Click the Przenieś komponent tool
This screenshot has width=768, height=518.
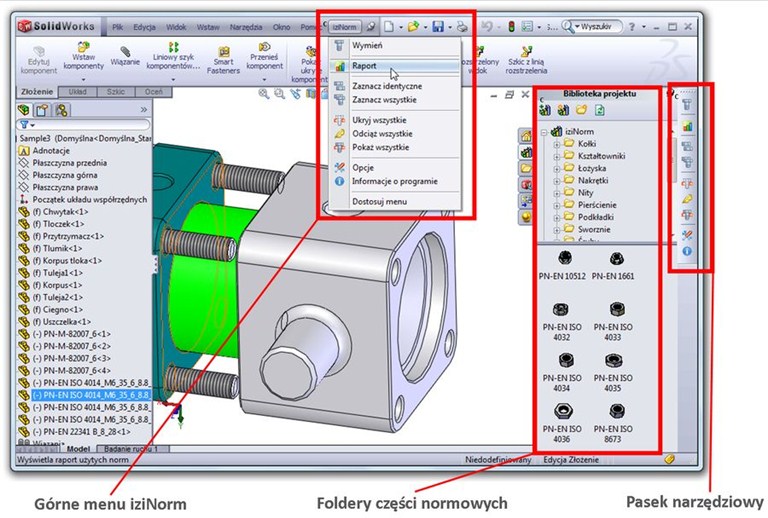coord(264,56)
